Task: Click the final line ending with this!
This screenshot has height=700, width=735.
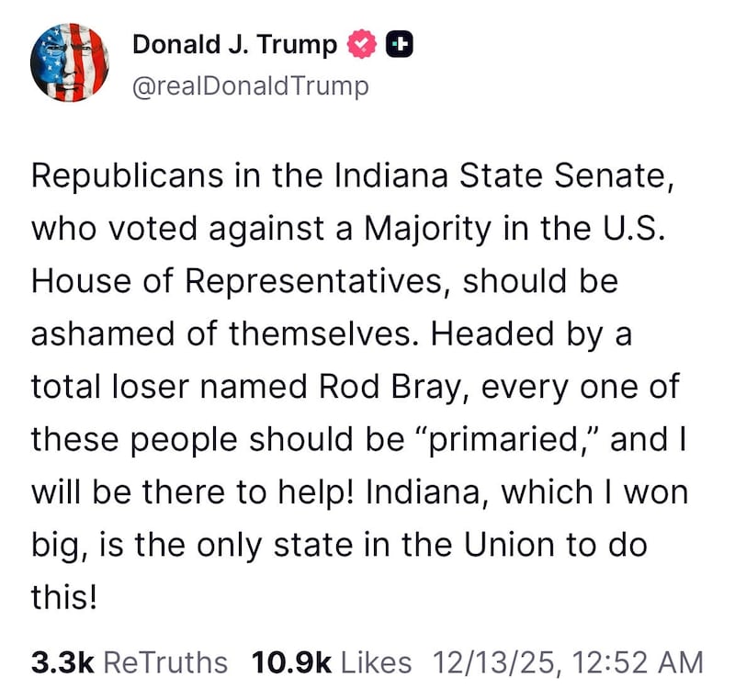Action: click(x=64, y=597)
